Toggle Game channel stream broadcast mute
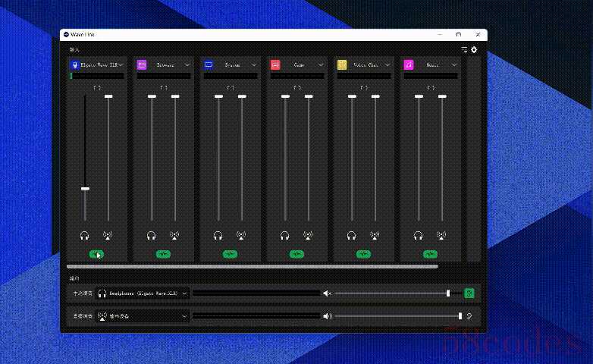593x364 pixels. [308, 236]
